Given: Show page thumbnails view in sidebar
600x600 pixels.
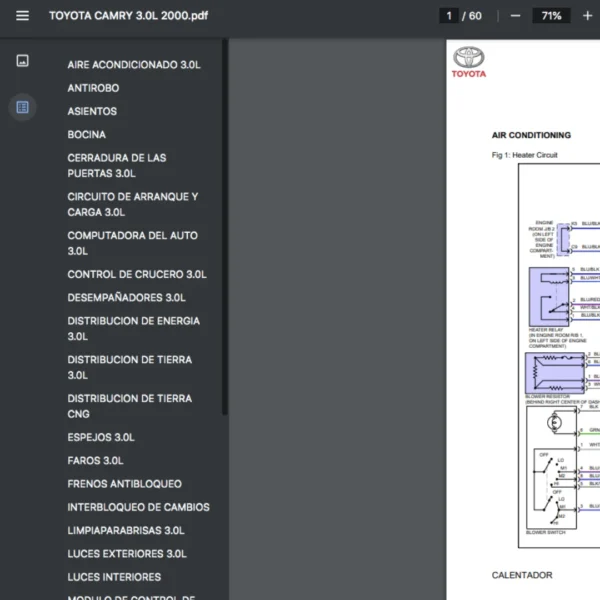Looking at the screenshot, I should [x=23, y=61].
